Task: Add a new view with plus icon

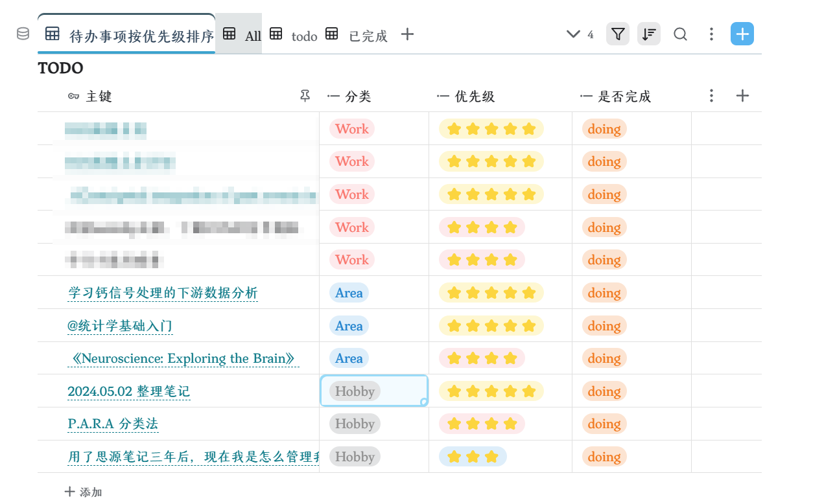Action: click(x=407, y=34)
